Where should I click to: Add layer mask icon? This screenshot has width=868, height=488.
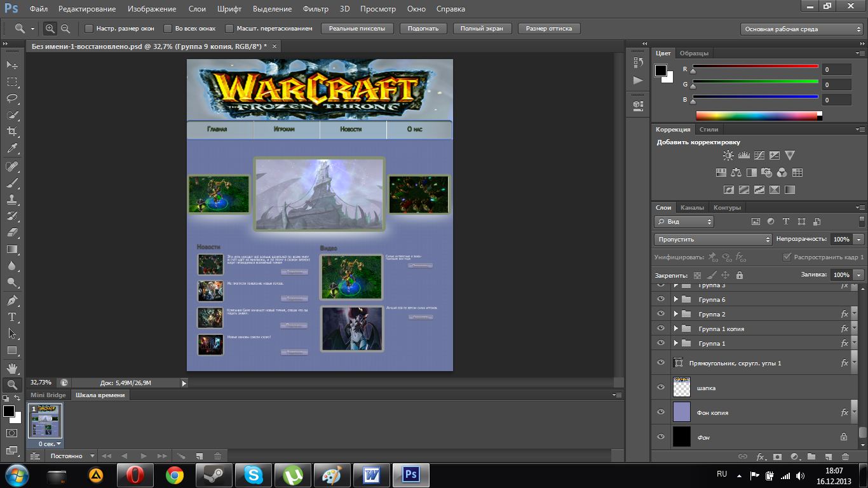click(x=777, y=456)
